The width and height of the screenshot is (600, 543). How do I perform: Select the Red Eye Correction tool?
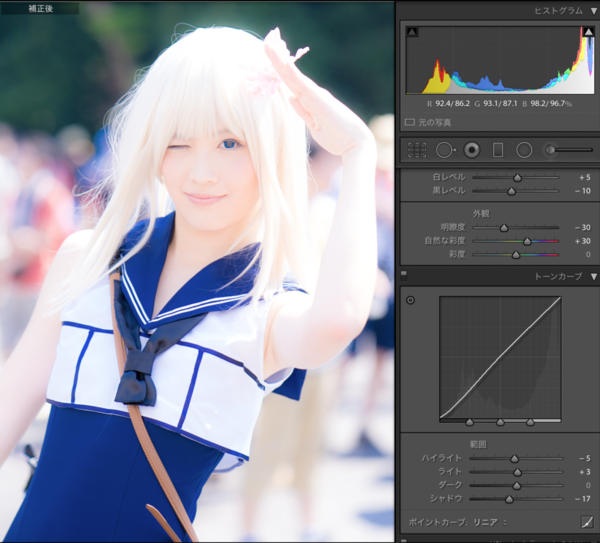(x=472, y=150)
